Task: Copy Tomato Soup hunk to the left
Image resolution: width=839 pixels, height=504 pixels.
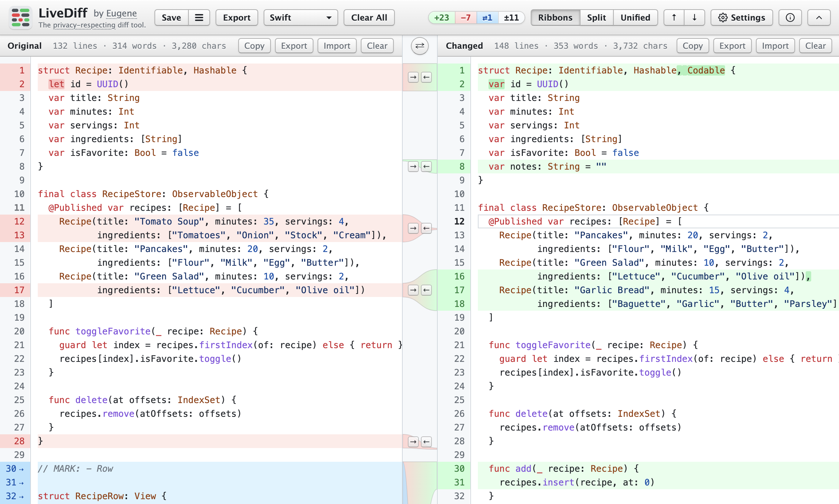Action: pos(426,228)
